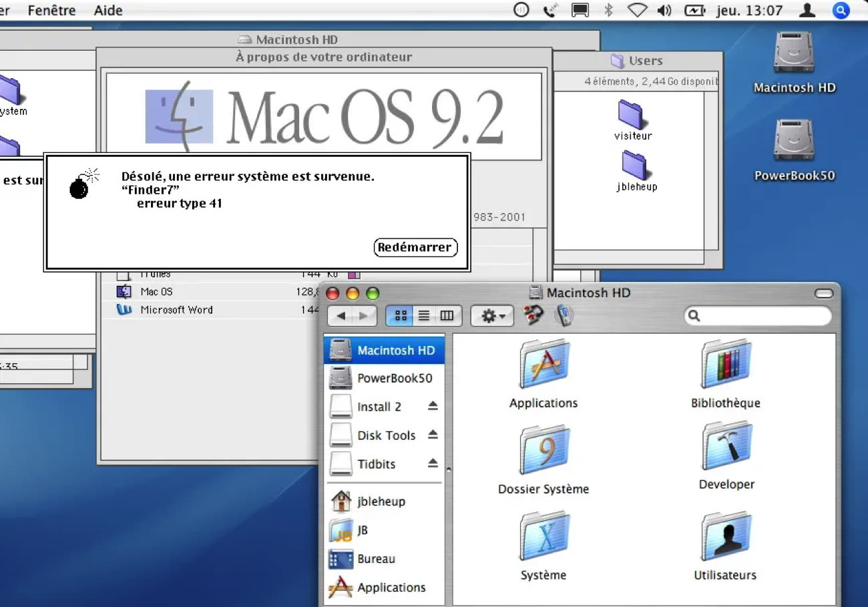Open the Developer folder icon
This screenshot has height=607, width=868.
pyautogui.click(x=726, y=447)
